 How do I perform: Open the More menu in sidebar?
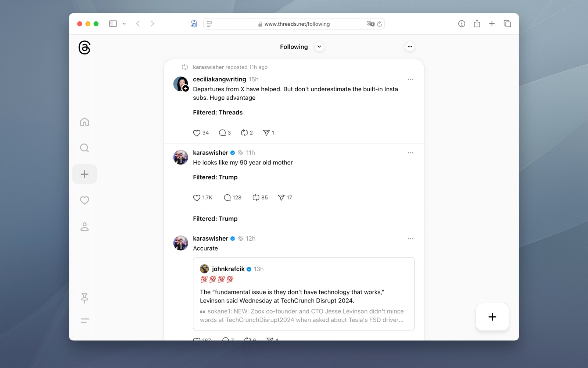(85, 321)
